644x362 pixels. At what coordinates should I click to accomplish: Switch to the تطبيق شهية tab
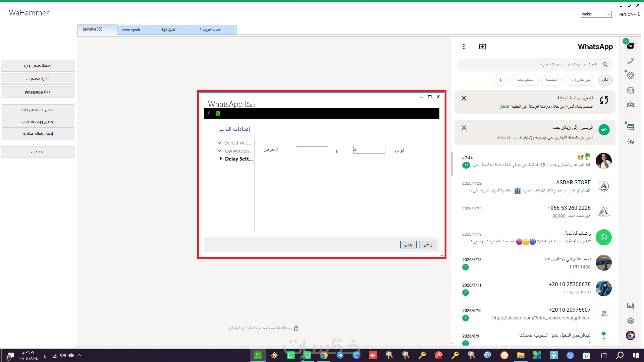click(172, 30)
